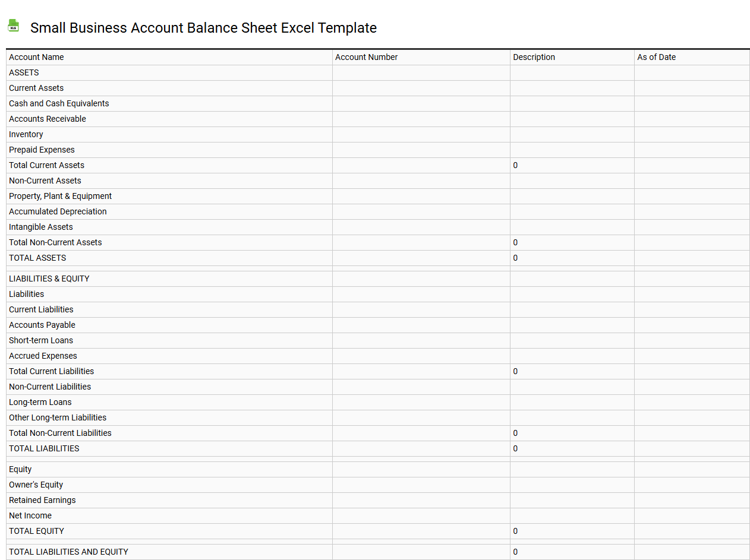This screenshot has width=750, height=560.
Task: Click the Accounts Receivable row
Action: point(48,119)
